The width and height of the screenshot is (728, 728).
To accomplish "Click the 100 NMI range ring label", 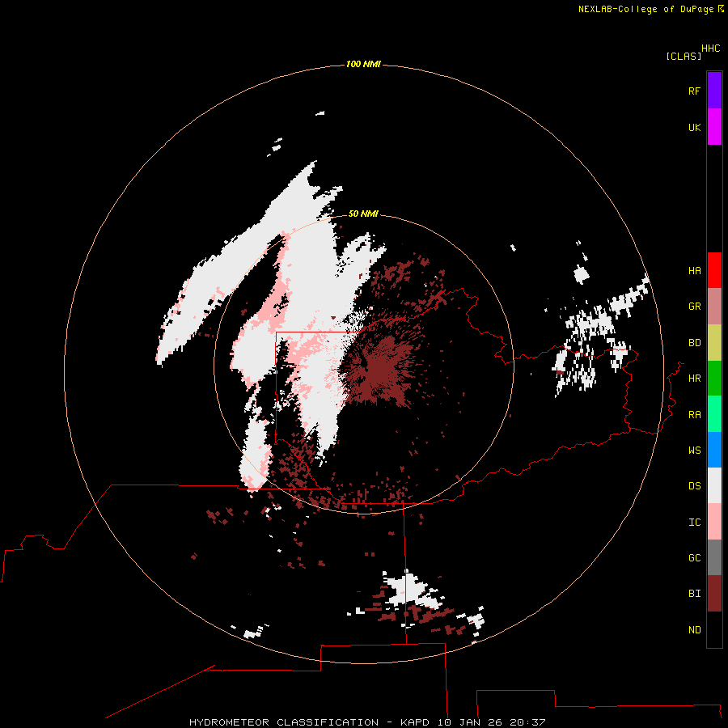I will click(x=363, y=64).
